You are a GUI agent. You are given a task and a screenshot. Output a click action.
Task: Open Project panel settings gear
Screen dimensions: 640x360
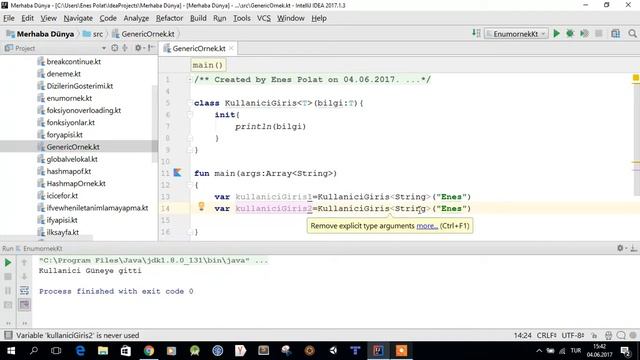tap(138, 48)
